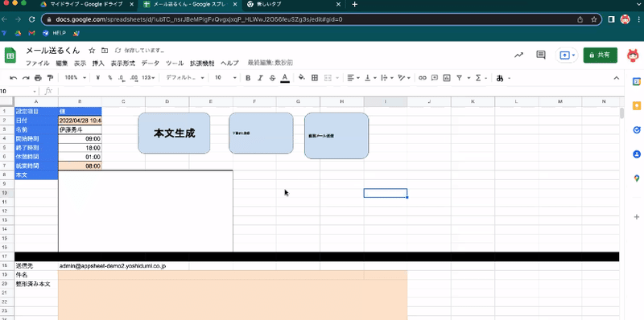644x320 pixels.
Task: Toggle bold formatting
Action: pos(248,78)
